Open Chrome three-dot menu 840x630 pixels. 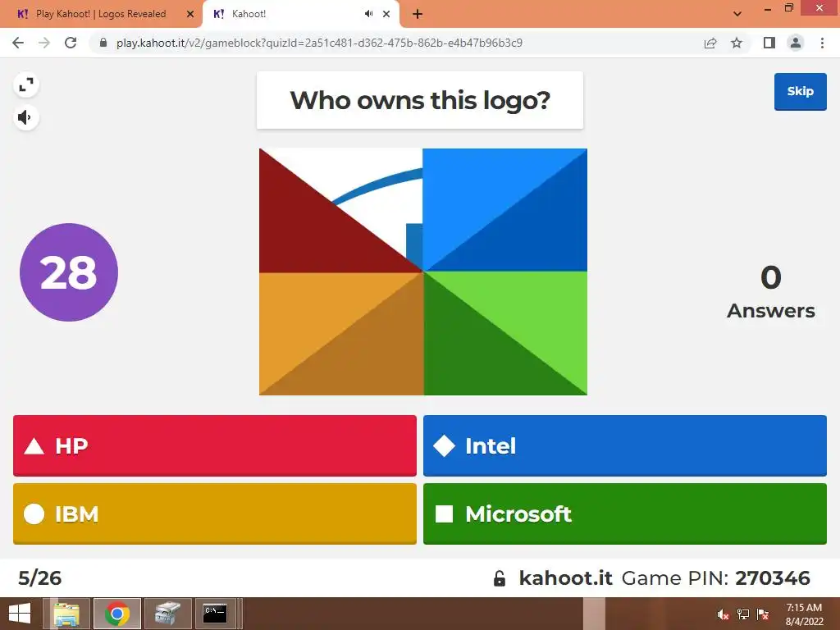822,43
